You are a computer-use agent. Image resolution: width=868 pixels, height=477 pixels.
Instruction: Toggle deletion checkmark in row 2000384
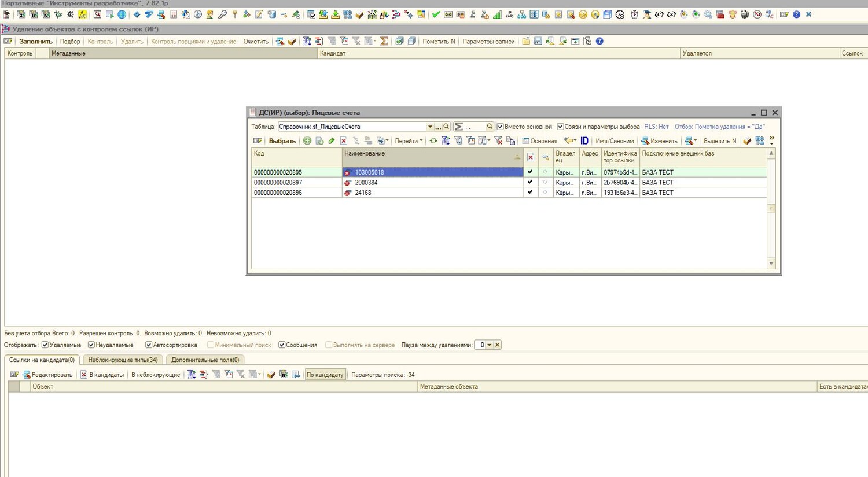[530, 182]
